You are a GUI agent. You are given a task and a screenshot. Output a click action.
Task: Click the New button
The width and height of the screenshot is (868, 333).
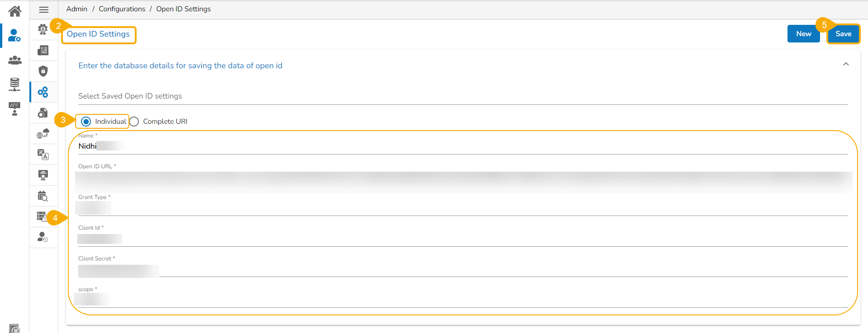point(803,34)
